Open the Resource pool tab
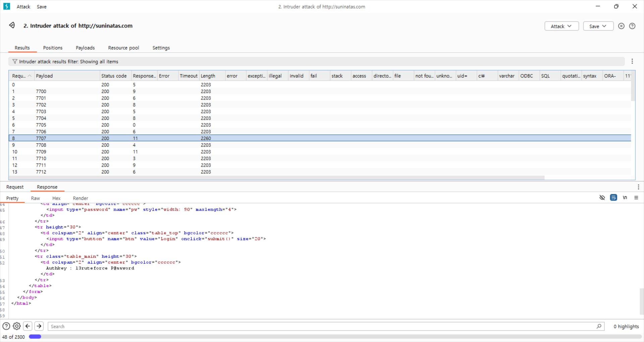 (x=123, y=48)
